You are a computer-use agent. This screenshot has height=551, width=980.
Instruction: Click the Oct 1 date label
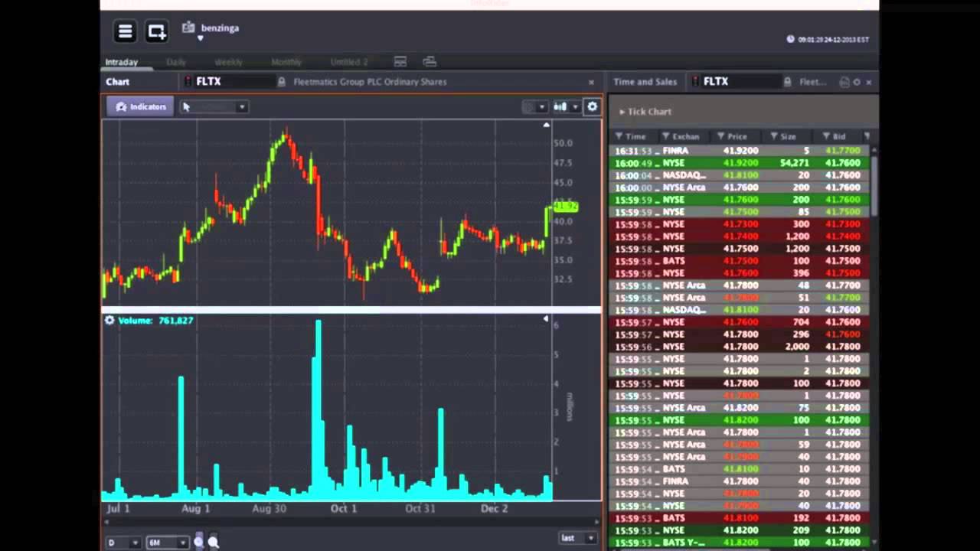tap(344, 508)
